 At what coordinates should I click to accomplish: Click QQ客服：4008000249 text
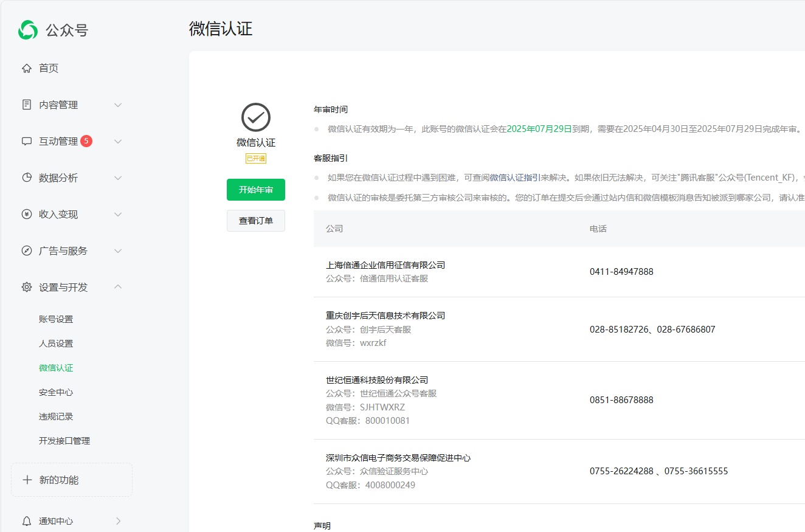pos(371,485)
